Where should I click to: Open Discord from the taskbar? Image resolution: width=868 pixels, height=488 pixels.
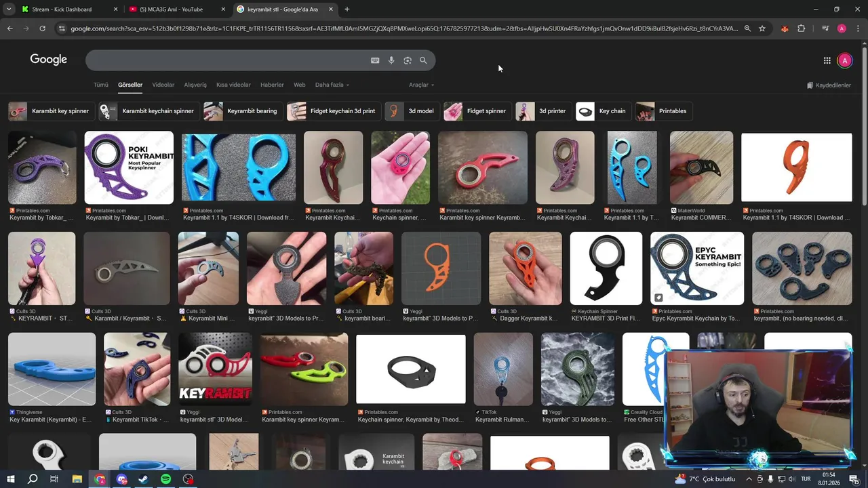pyautogui.click(x=121, y=479)
